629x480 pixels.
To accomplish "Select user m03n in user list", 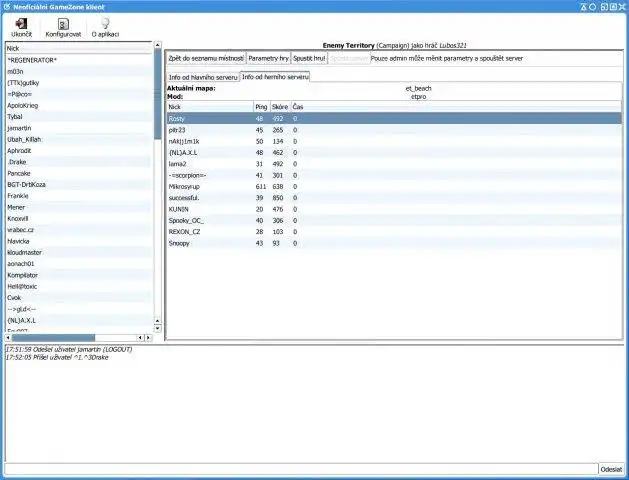I will pyautogui.click(x=79, y=71).
